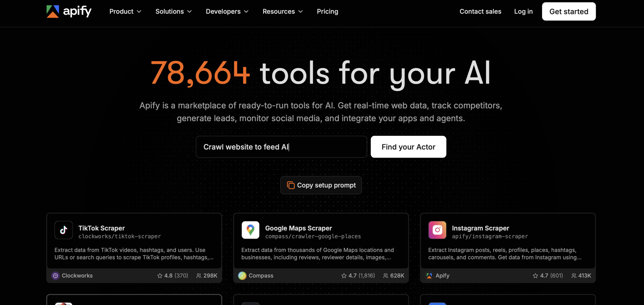Open the Pricing page
The width and height of the screenshot is (644, 305).
[x=328, y=12]
